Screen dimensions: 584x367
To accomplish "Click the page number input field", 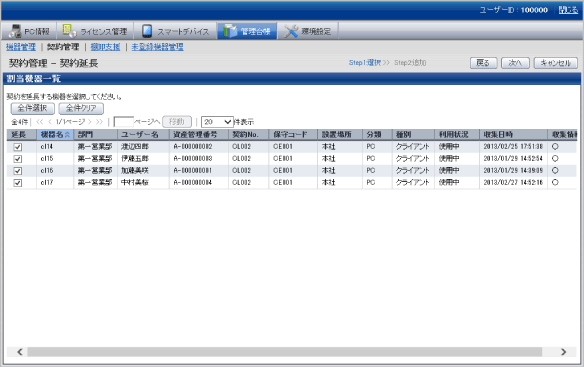I will (x=123, y=122).
